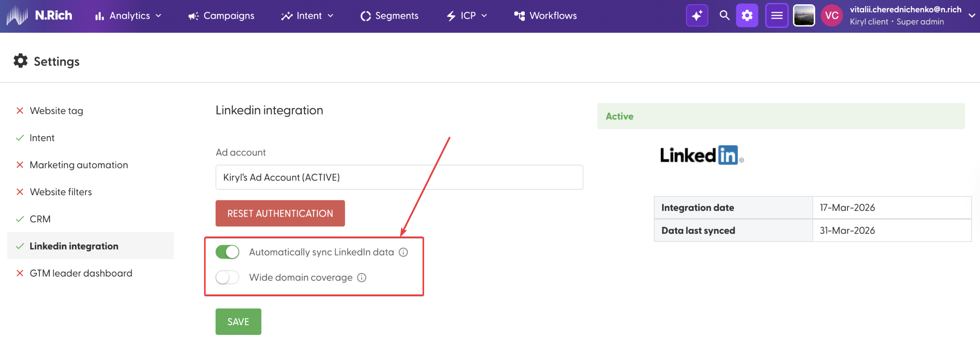Click the Data last synced row label

(x=698, y=231)
